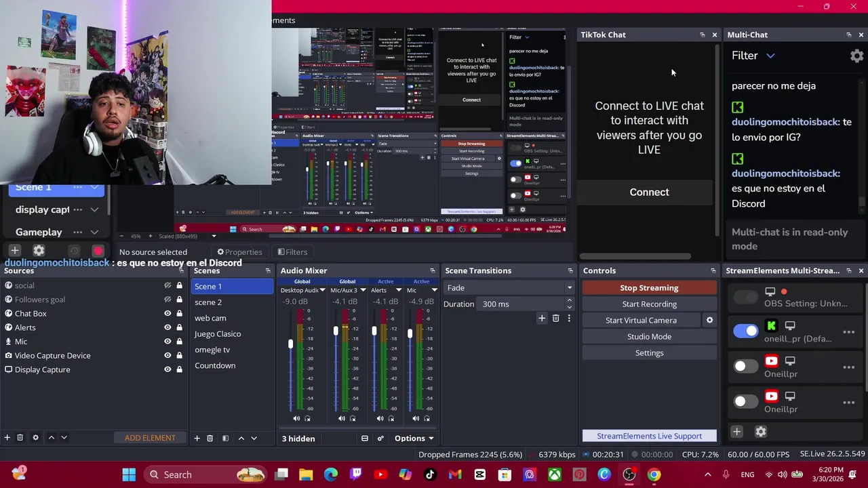The height and width of the screenshot is (488, 868).
Task: Mute Desktop Audio speaker icon
Action: click(x=296, y=419)
